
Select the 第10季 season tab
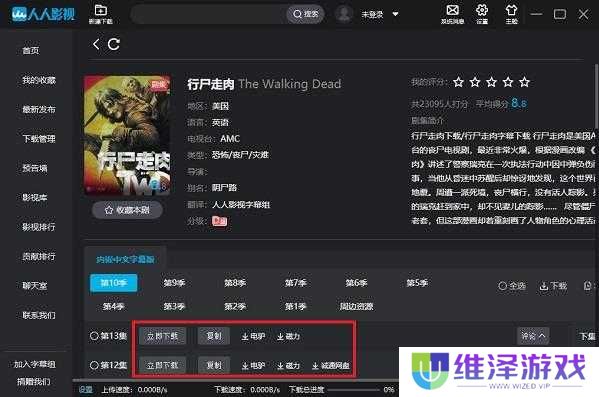point(113,283)
